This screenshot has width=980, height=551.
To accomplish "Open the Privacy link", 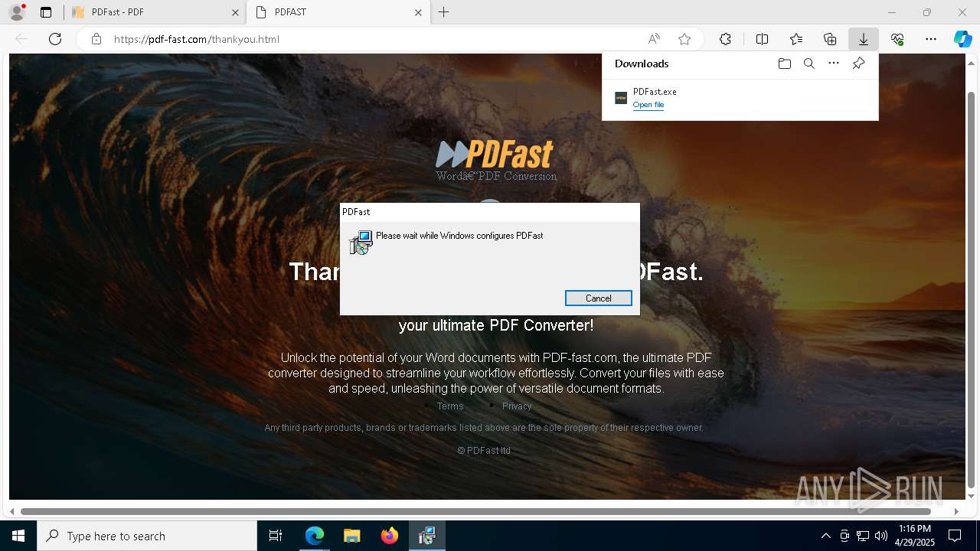I will click(x=517, y=406).
